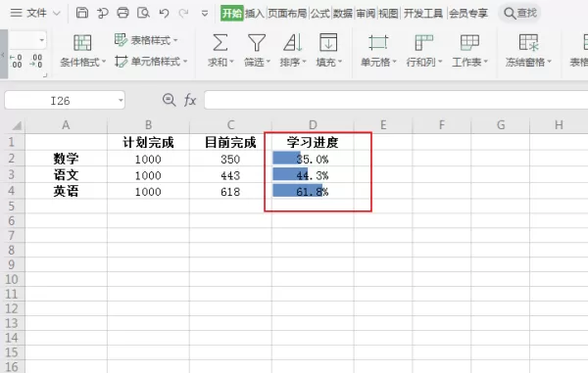The width and height of the screenshot is (588, 373).
Task: Click the 35.0% progress bar cell
Action: click(x=313, y=159)
